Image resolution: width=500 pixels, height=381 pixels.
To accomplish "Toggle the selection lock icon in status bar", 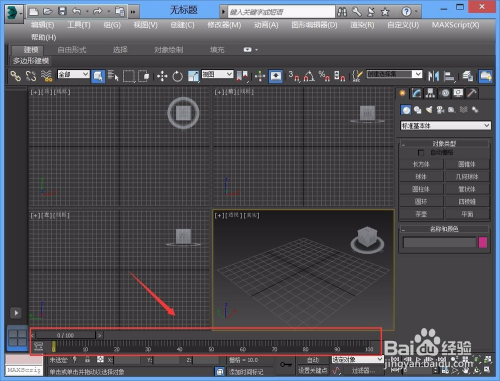I will (x=87, y=360).
